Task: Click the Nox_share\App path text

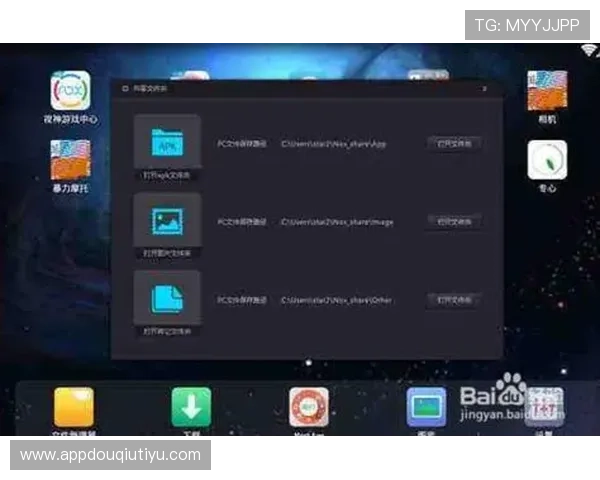Action: click(333, 144)
